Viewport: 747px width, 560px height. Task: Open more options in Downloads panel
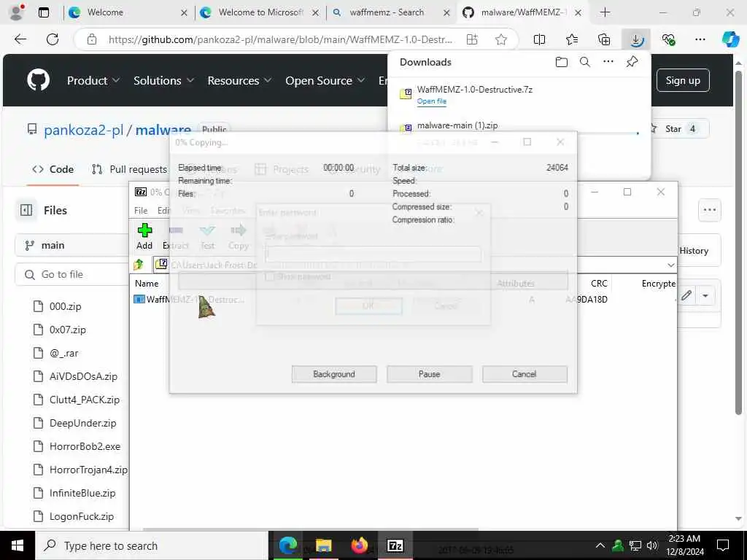click(608, 62)
